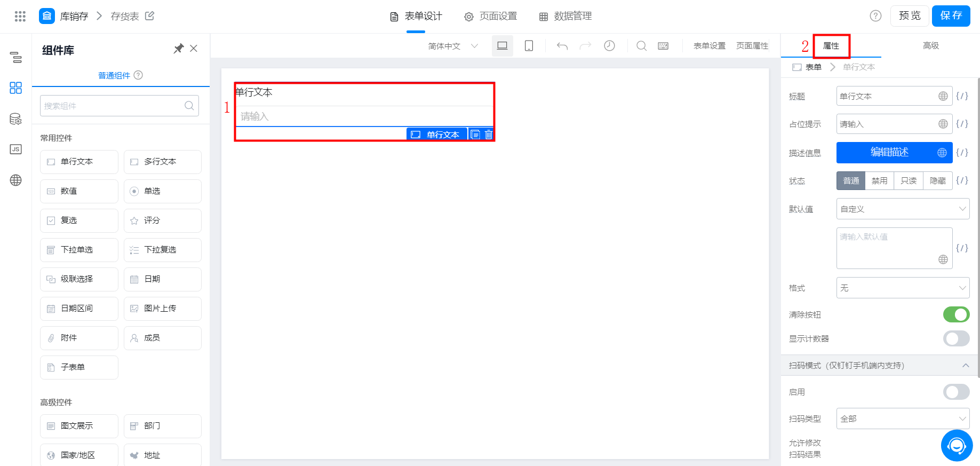Open the outline tree sidebar icon
This screenshot has height=466, width=980.
(16, 58)
